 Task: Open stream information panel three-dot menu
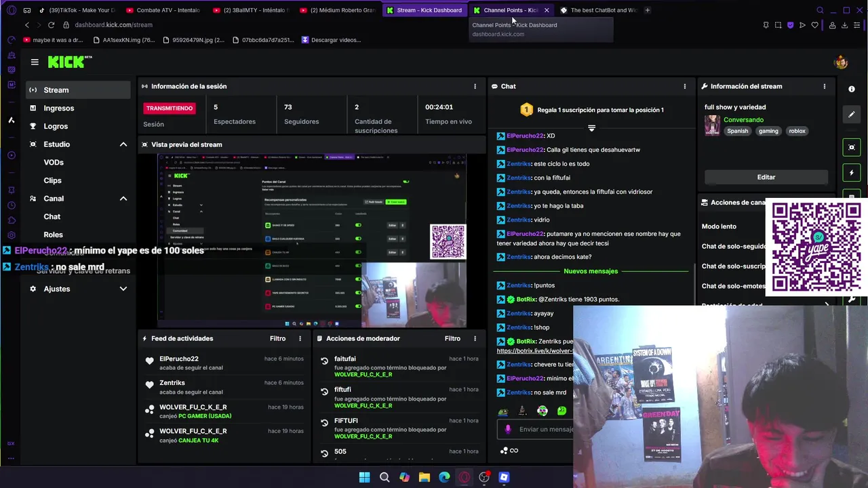click(x=824, y=86)
